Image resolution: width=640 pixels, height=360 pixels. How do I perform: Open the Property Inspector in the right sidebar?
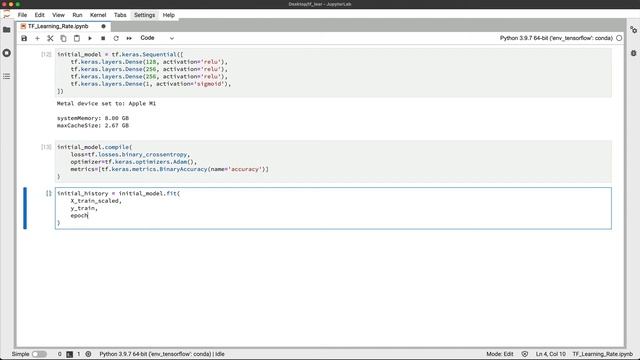[x=633, y=30]
